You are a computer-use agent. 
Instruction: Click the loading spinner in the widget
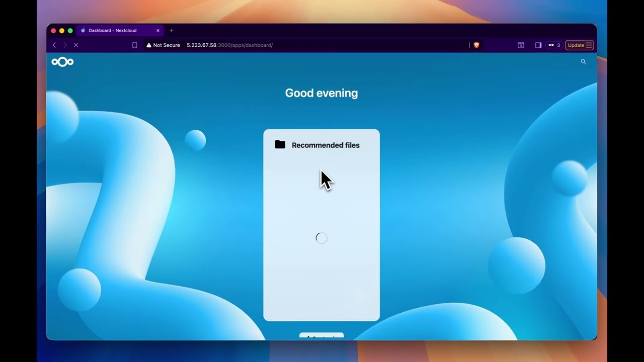(321, 238)
